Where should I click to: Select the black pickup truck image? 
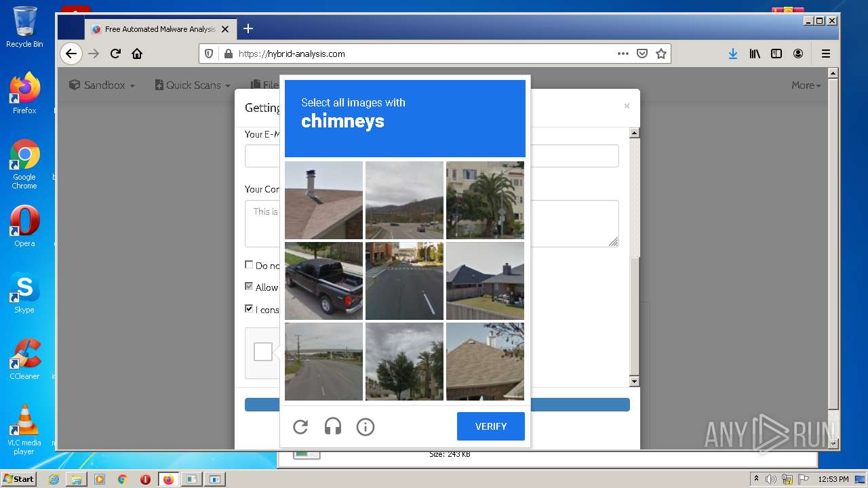[323, 281]
